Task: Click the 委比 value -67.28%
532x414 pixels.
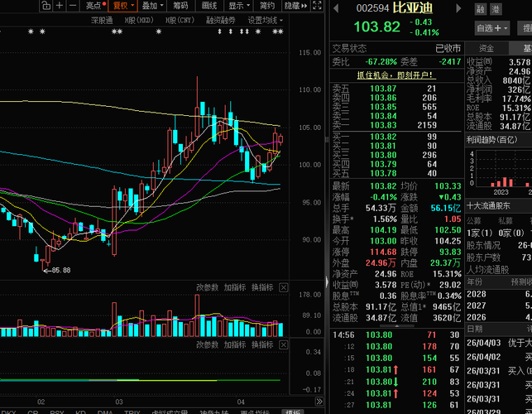Action: 381,62
